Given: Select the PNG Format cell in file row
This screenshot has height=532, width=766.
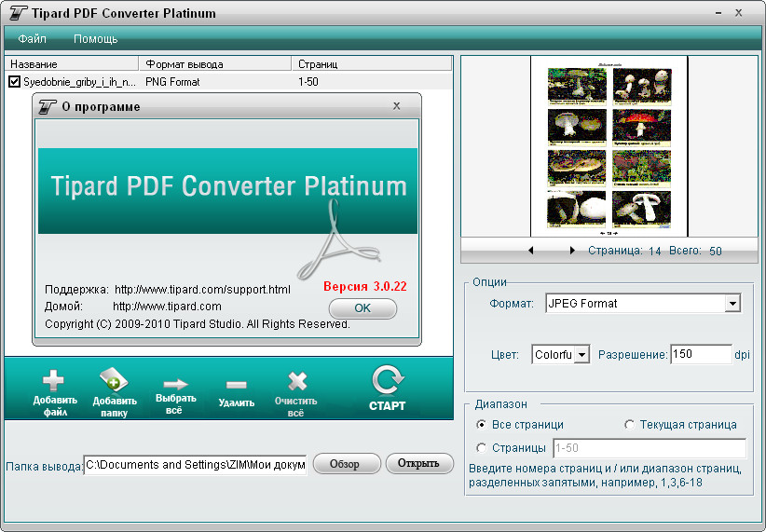Looking at the screenshot, I should (x=172, y=82).
